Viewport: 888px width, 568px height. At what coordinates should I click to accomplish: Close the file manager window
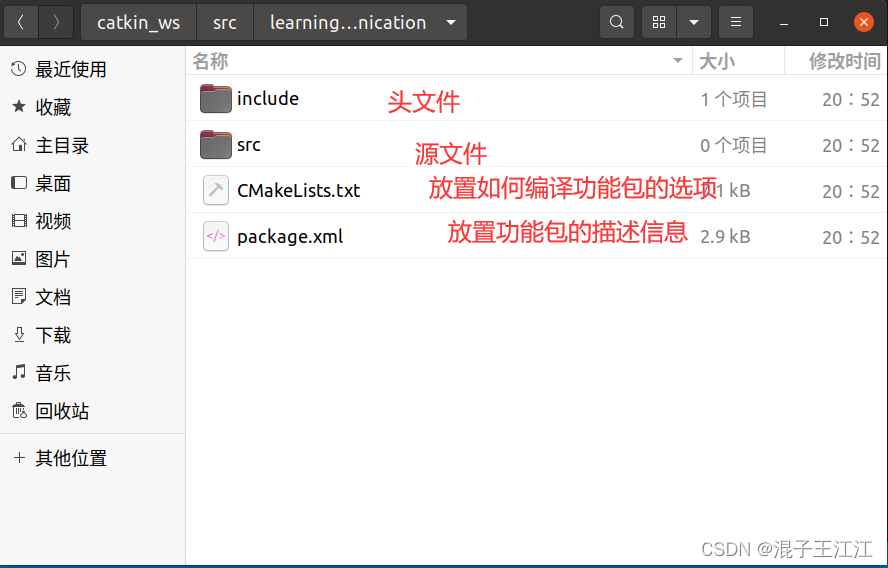click(x=864, y=22)
